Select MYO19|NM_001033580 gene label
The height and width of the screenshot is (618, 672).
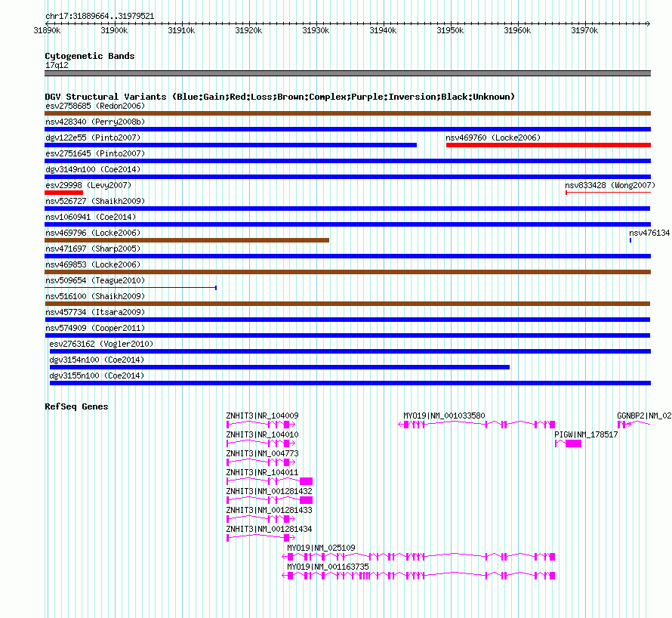point(444,416)
